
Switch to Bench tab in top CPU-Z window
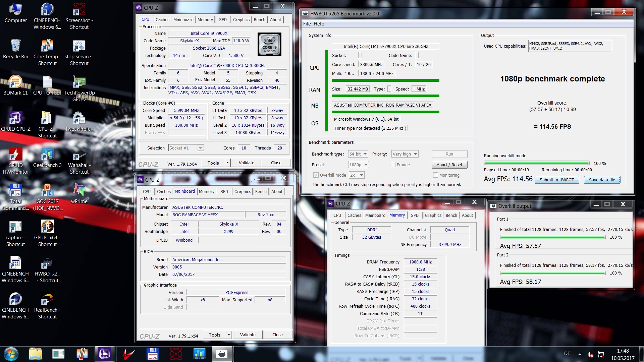point(259,19)
